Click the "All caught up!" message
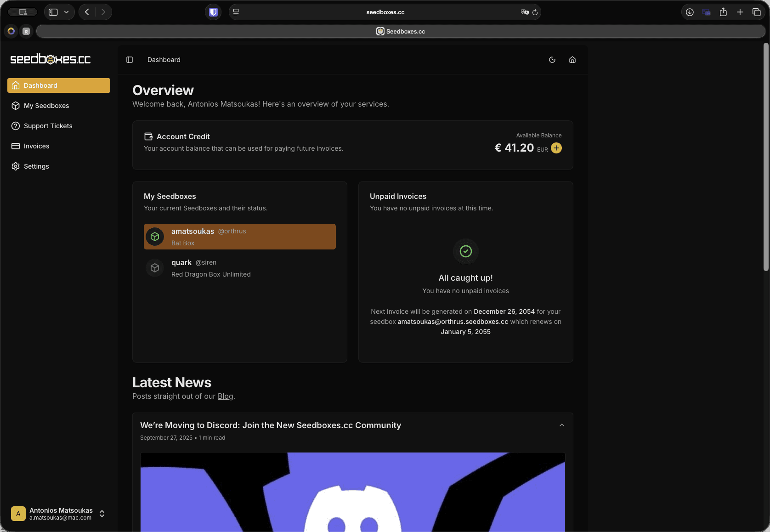 [x=466, y=278]
